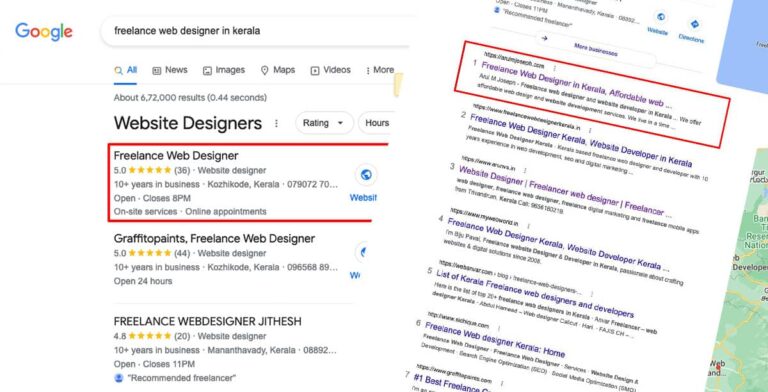
Task: Open the Rating filter dropdown
Action: pyautogui.click(x=324, y=122)
